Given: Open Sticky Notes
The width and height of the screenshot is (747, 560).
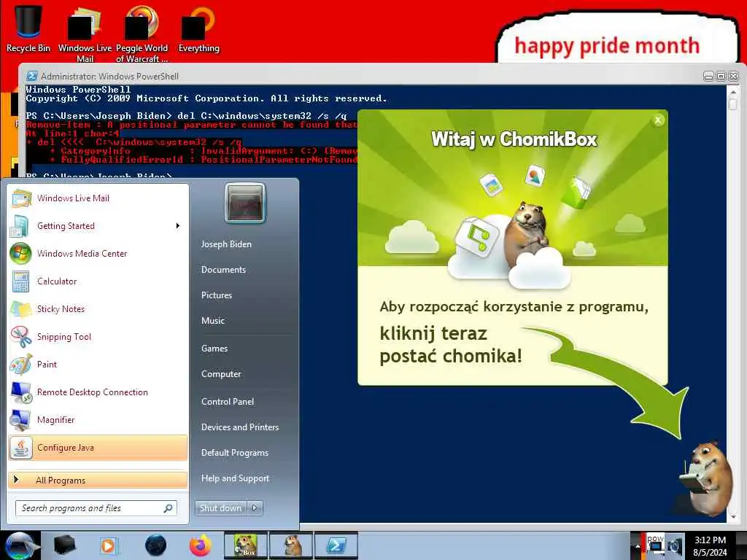Looking at the screenshot, I should tap(98, 308).
